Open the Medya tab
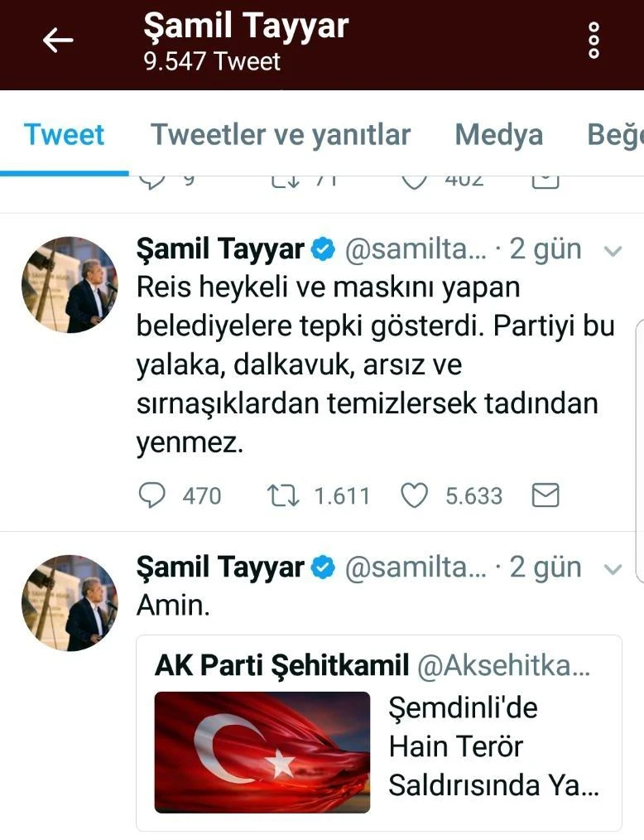 pyautogui.click(x=498, y=135)
